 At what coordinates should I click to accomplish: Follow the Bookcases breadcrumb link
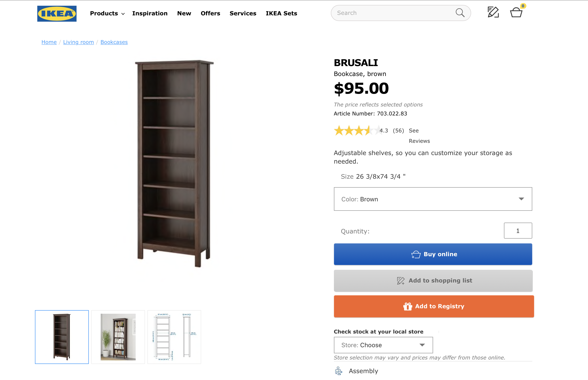tap(114, 42)
